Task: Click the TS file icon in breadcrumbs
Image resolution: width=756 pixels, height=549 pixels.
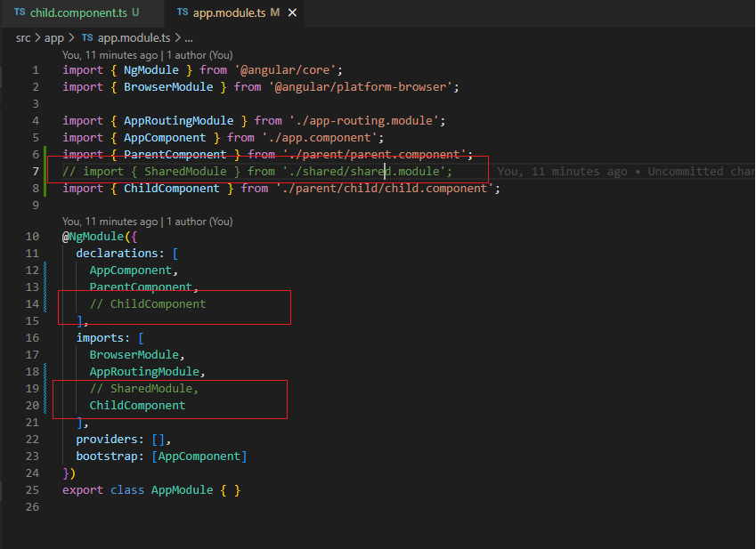Action: tap(87, 37)
